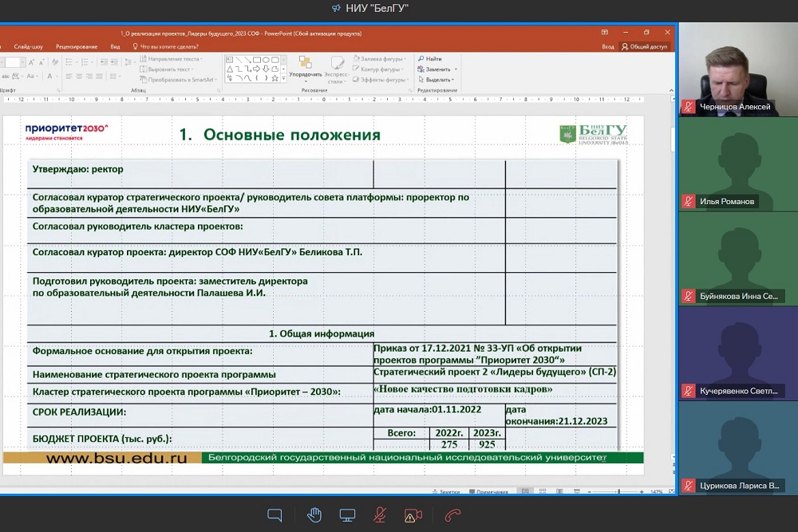Screen dimensions: 798x532
Task: Open the www.bsu.edu.ru link on slide
Action: click(117, 458)
